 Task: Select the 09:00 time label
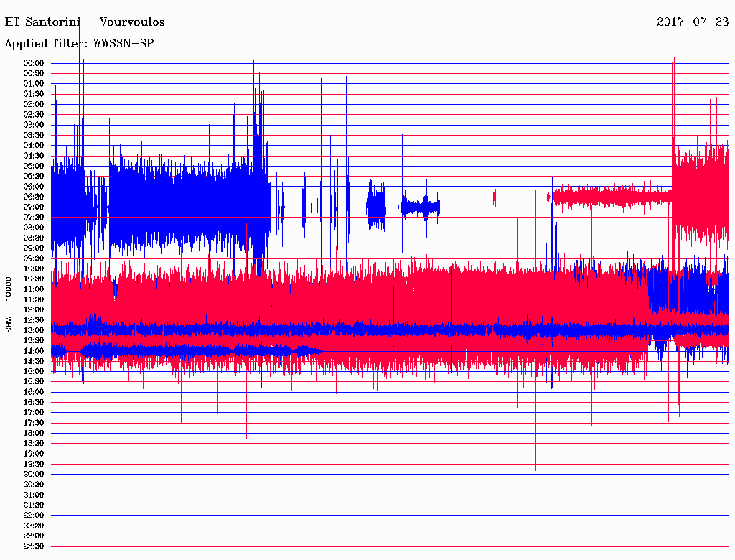click(x=34, y=248)
